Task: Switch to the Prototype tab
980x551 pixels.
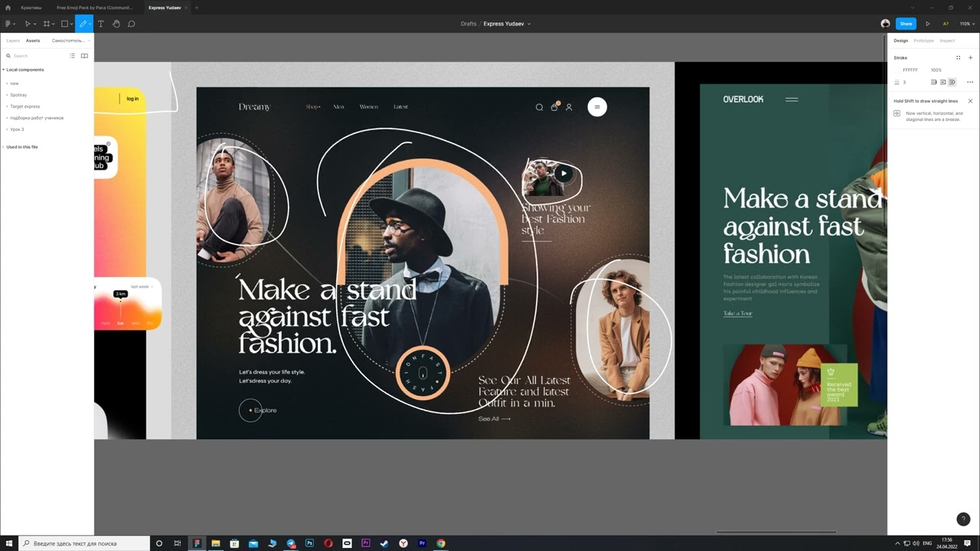Action: (x=923, y=41)
